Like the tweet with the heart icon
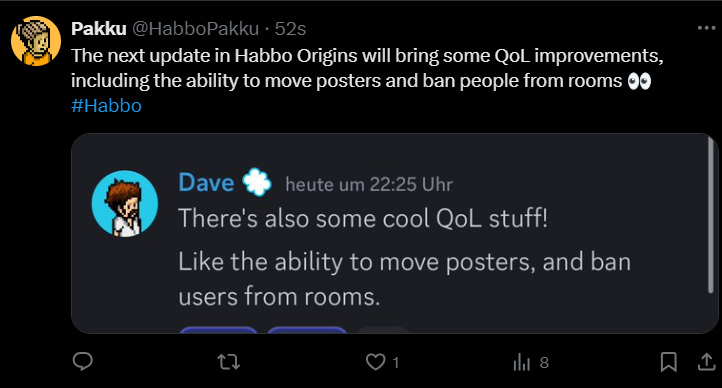Viewport: 722px width, 388px height. point(375,362)
